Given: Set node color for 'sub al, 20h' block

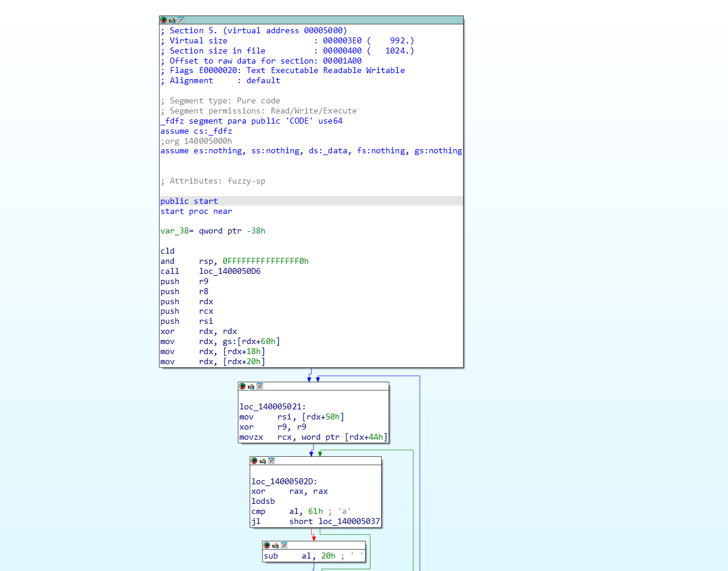Looking at the screenshot, I should click(267, 545).
